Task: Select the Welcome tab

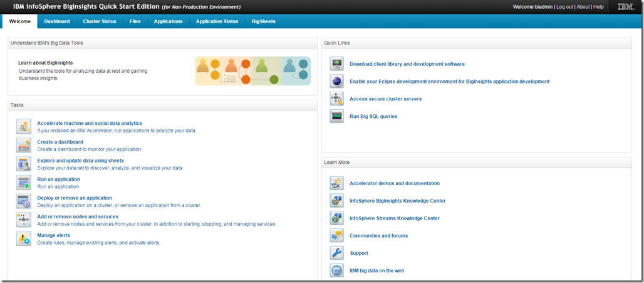Action: click(x=19, y=21)
